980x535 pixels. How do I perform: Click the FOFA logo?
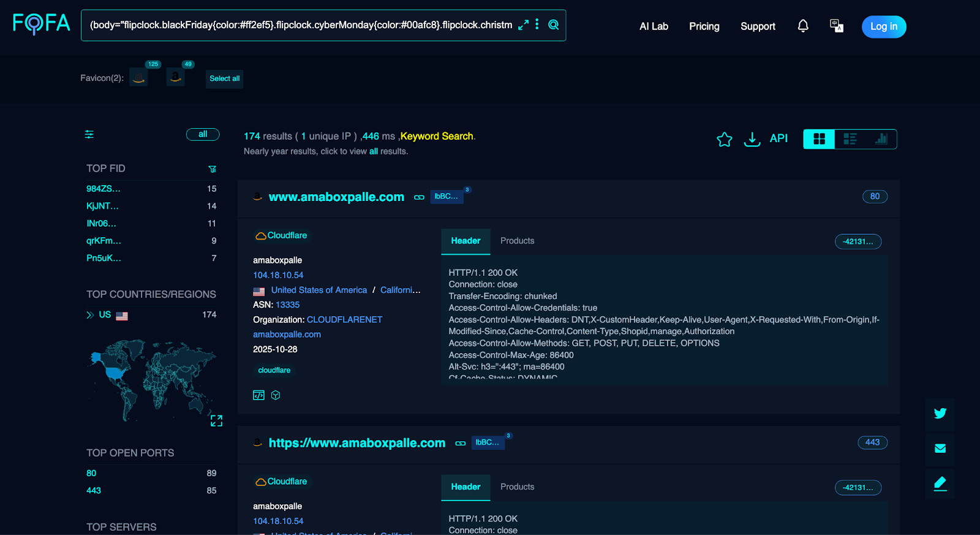(x=41, y=24)
